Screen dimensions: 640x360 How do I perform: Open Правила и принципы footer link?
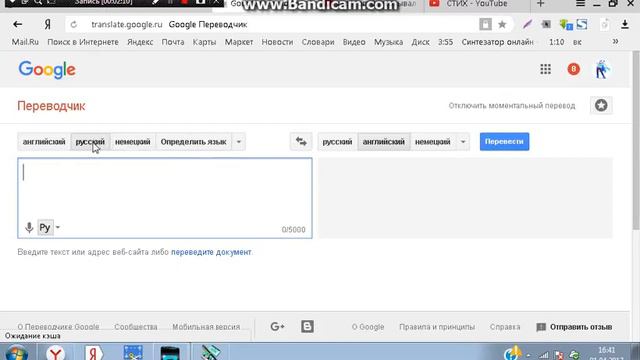[x=437, y=327]
